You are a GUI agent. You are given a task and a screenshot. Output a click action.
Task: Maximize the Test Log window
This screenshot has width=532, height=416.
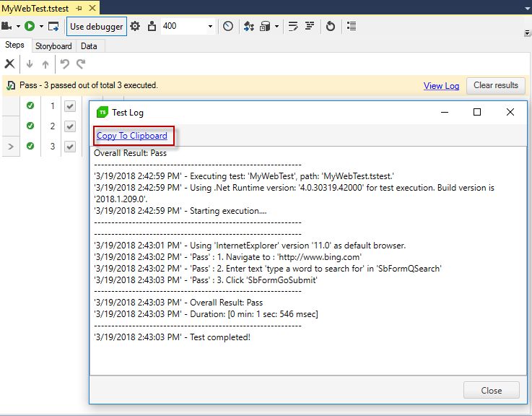477,112
